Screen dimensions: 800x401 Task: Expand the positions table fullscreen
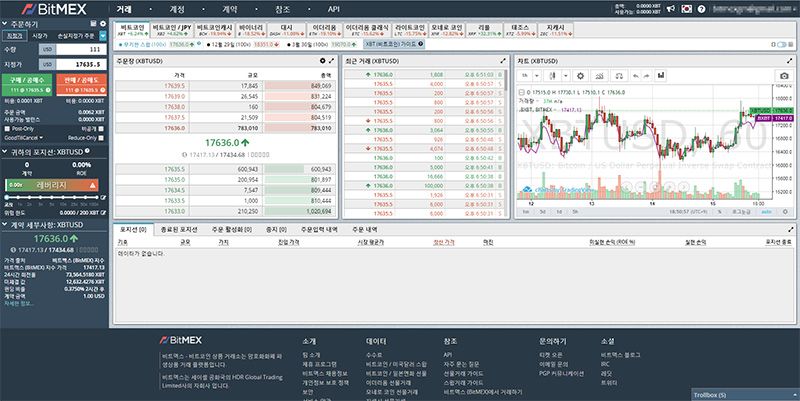click(x=791, y=229)
